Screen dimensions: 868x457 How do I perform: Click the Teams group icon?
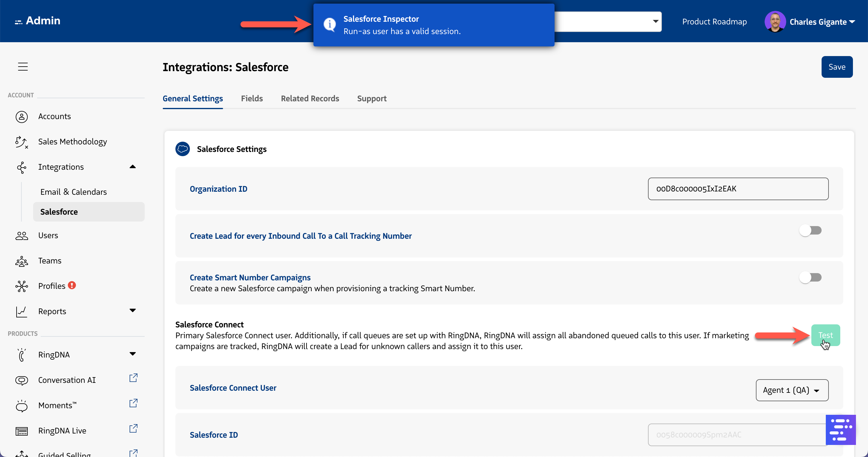point(22,261)
